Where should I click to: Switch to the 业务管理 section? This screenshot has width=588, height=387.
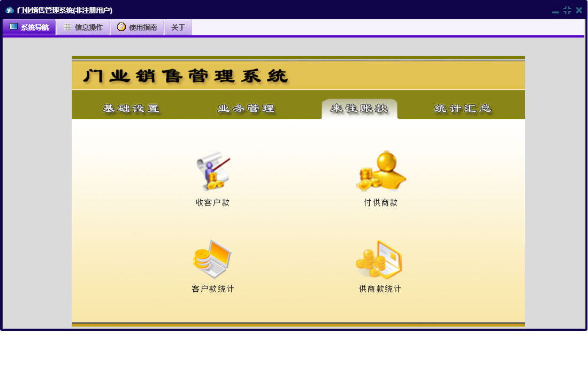[246, 109]
